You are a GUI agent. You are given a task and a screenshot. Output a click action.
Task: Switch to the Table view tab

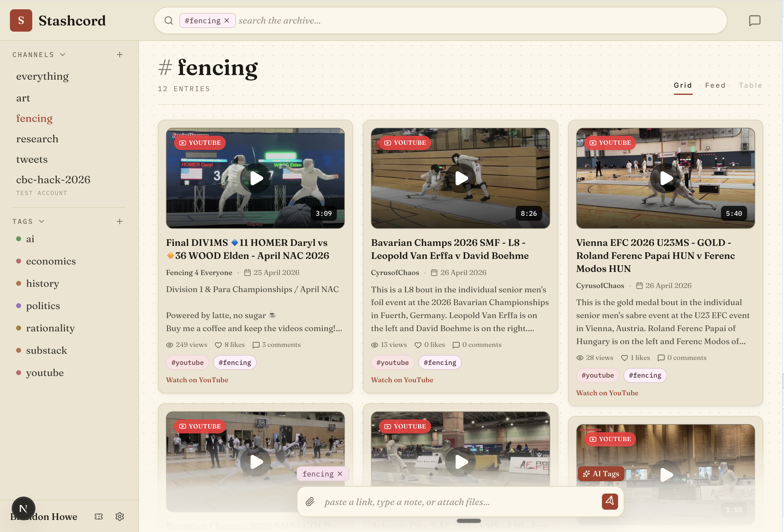click(750, 85)
